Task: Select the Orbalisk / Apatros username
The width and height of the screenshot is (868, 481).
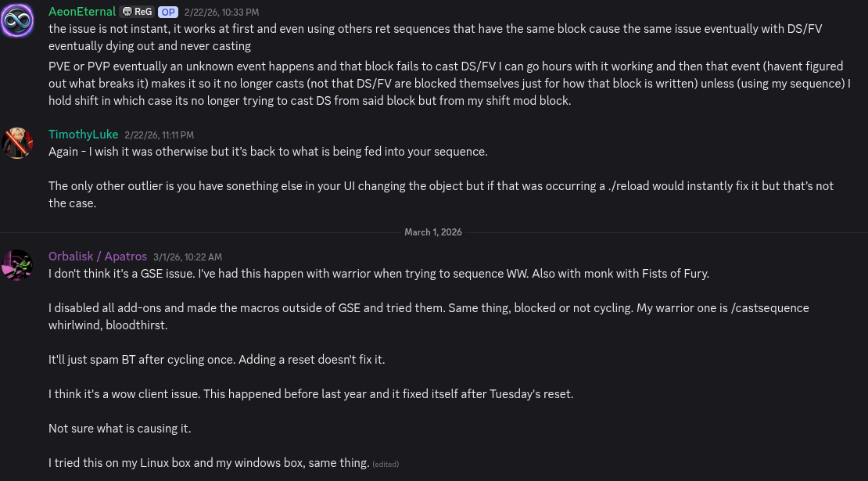Action: [x=98, y=257]
